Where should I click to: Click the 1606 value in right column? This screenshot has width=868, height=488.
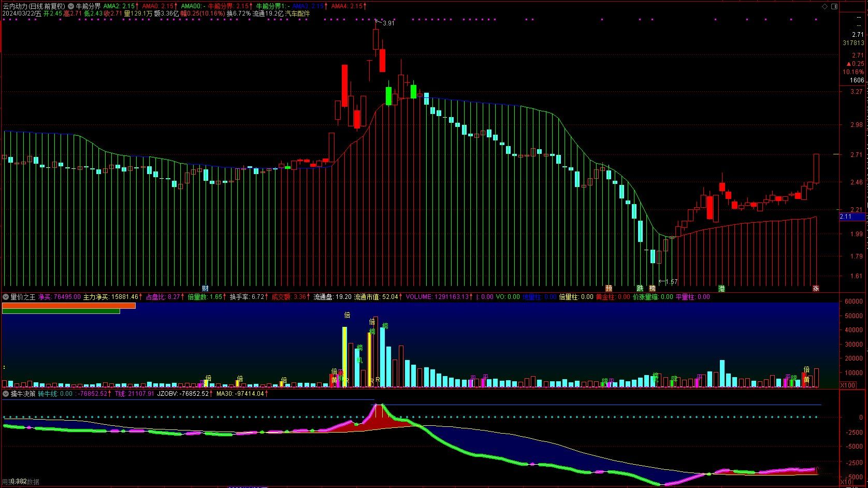click(x=857, y=80)
